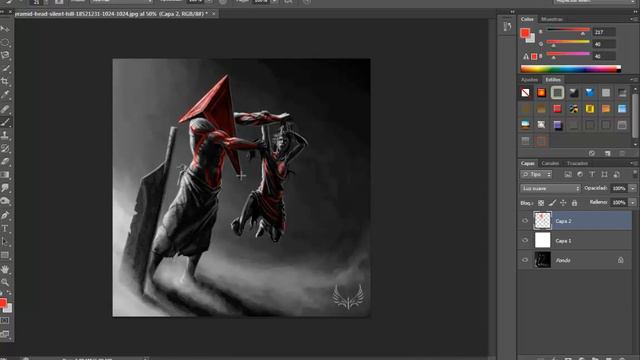Filter layers by adjustment layers icon
Screen dimensions: 640x360
coord(580,174)
